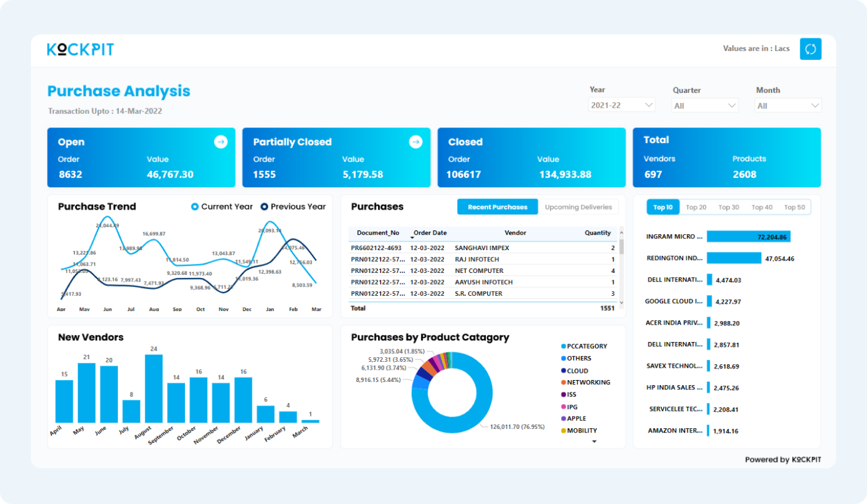Click the INGRAM MICRO bar 72,204.86

749,237
